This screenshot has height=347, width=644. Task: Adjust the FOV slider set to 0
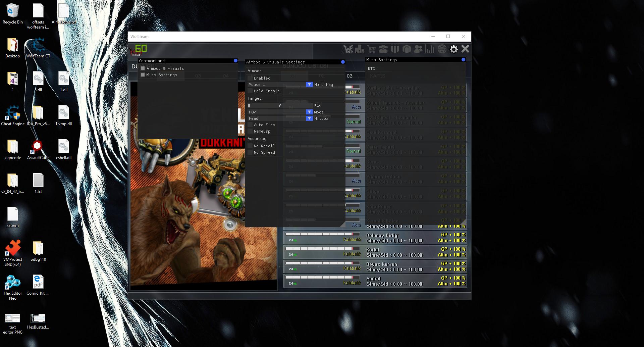click(x=280, y=106)
